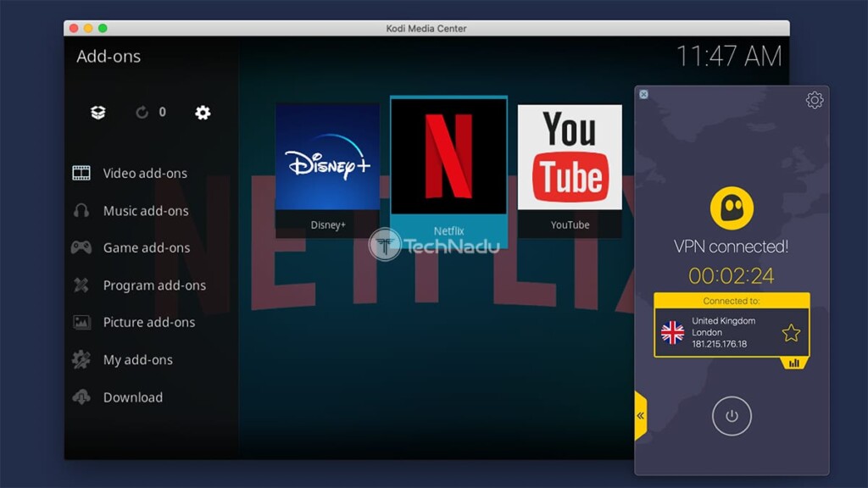
Task: Click the add-on updates refresh icon
Action: pos(142,113)
